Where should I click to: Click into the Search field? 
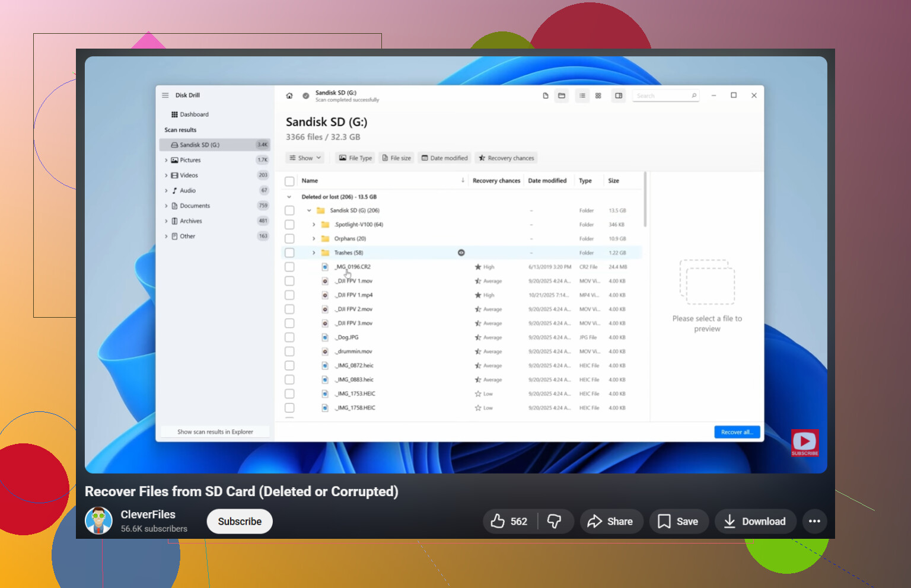666,95
